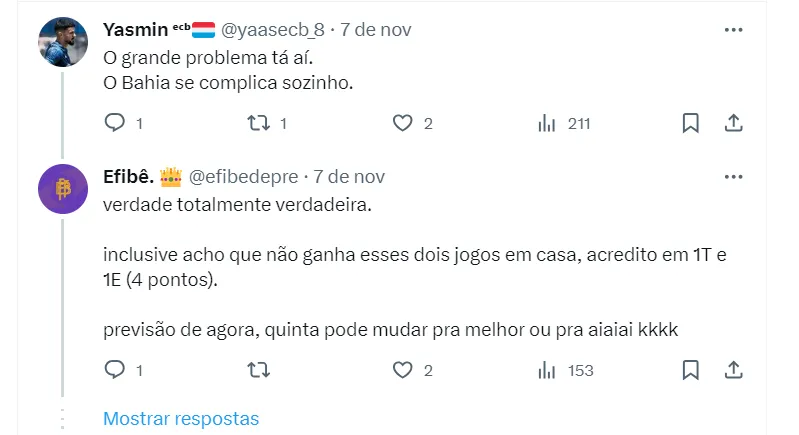
Task: Bookmark Efibê's tweet
Action: point(690,370)
